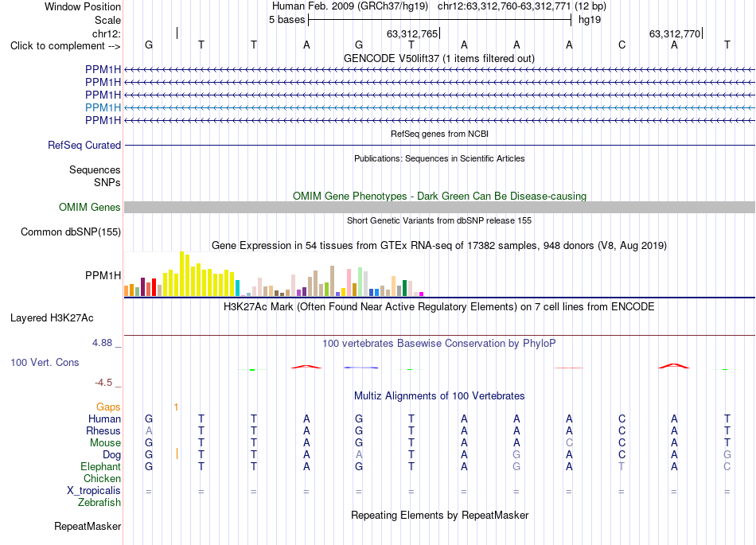
Task: Click 'Publications: Sequences in Scientific Articles' title
Action: click(x=439, y=158)
